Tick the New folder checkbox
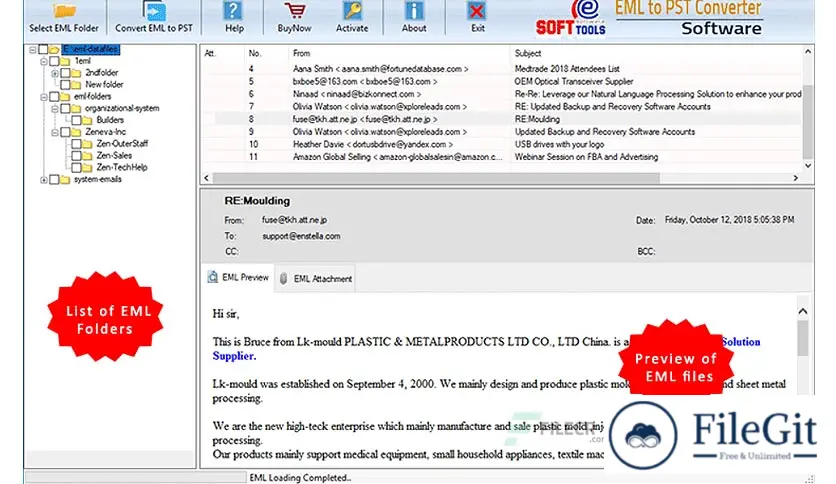Screen dimensions: 836x484 65,84
